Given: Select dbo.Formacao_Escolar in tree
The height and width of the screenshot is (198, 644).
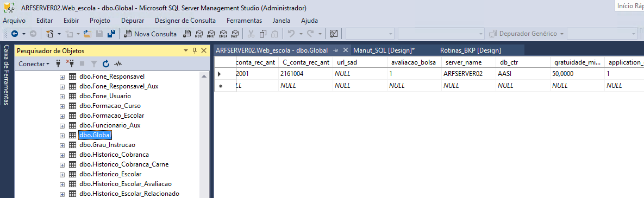Looking at the screenshot, I should [x=112, y=115].
